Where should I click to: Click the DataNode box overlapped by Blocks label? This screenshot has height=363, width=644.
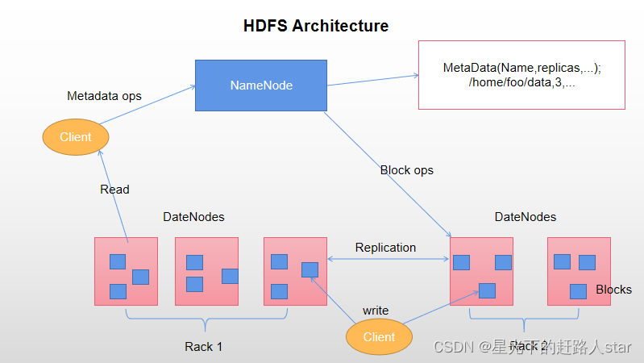579,271
